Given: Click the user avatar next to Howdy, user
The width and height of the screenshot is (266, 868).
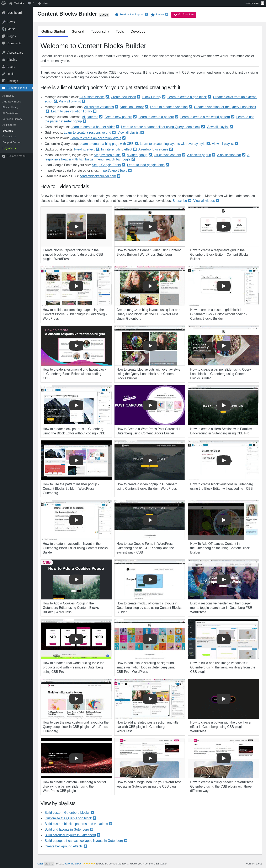Looking at the screenshot, I should 262,3.
